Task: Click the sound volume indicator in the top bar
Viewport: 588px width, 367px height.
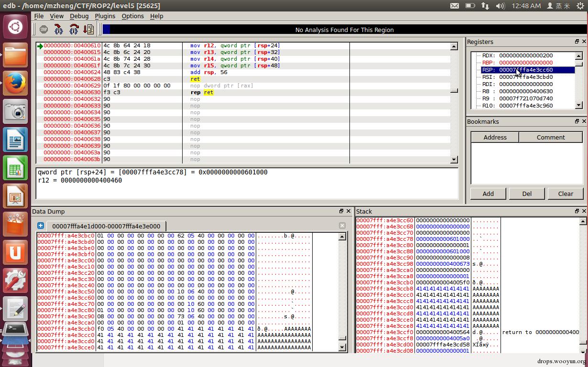Action: [x=500, y=6]
